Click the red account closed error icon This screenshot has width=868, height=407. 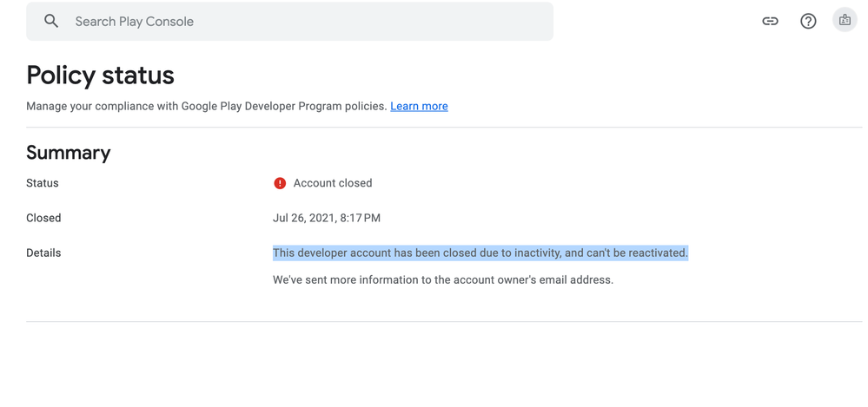click(280, 183)
